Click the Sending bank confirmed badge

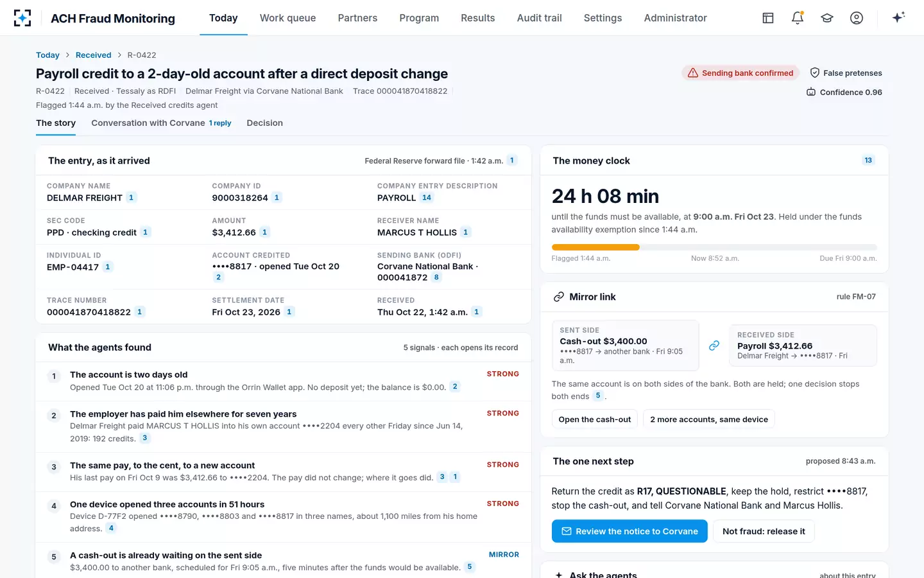click(x=740, y=73)
